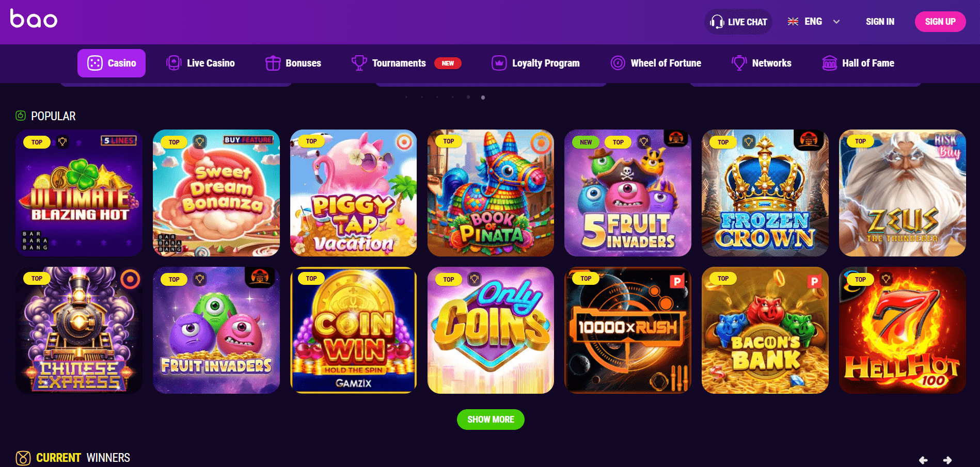The width and height of the screenshot is (980, 467).
Task: Open the Live Casino tab
Action: point(200,63)
